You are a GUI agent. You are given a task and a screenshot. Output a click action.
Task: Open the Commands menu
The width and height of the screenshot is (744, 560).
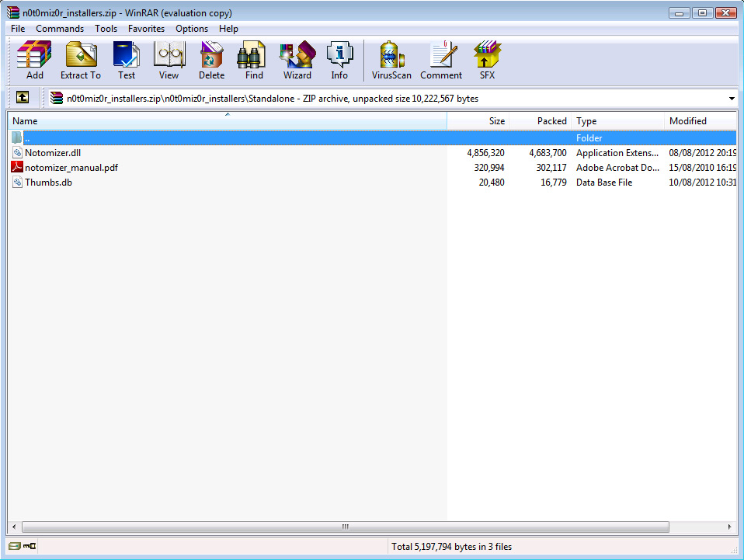pyautogui.click(x=60, y=29)
